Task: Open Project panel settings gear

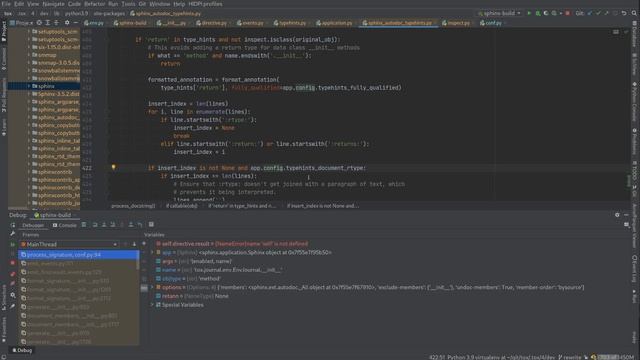Action: [67, 23]
